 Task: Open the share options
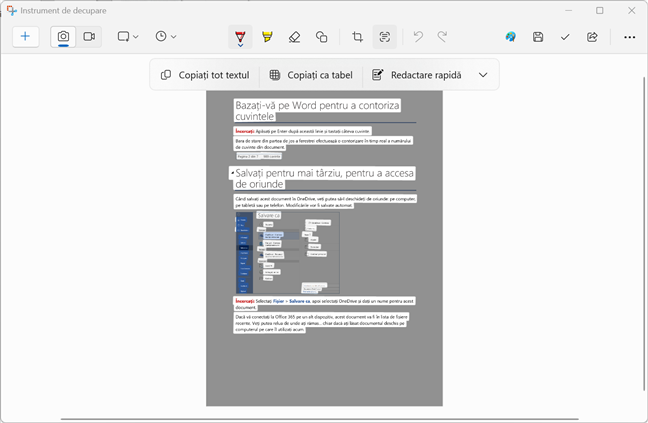(x=592, y=37)
